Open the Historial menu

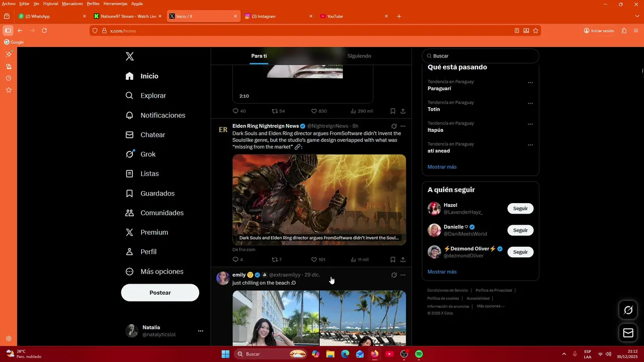(50, 4)
